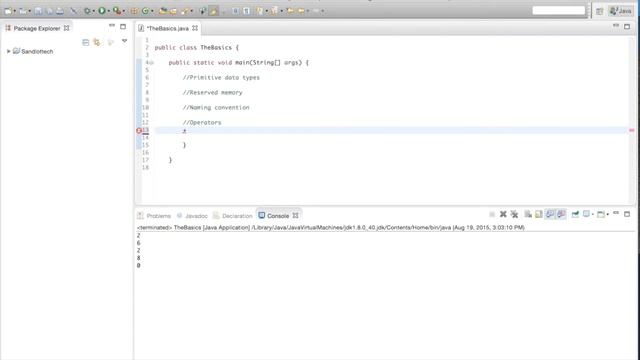Click the Next Annotation toolbar icon
Viewport: 640px width, 360px height.
[260, 11]
